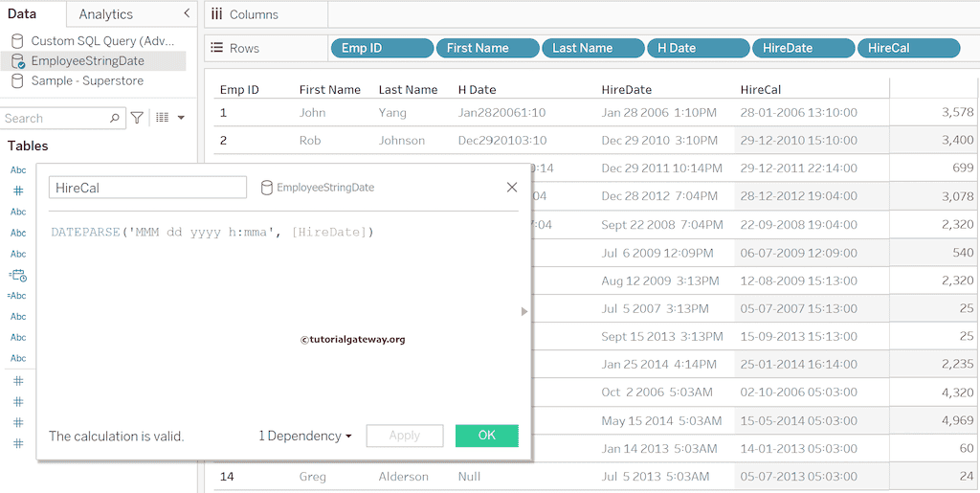
Task: Click the calculated date-time field icon
Action: [18, 275]
